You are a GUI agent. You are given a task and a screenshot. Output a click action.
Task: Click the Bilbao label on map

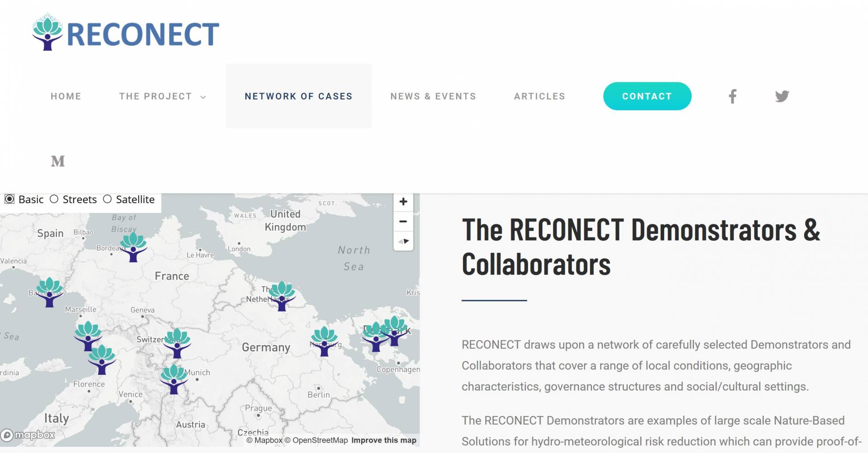point(83,232)
